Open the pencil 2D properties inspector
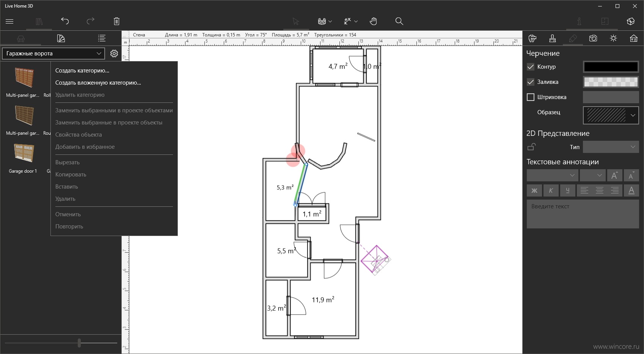 [573, 38]
